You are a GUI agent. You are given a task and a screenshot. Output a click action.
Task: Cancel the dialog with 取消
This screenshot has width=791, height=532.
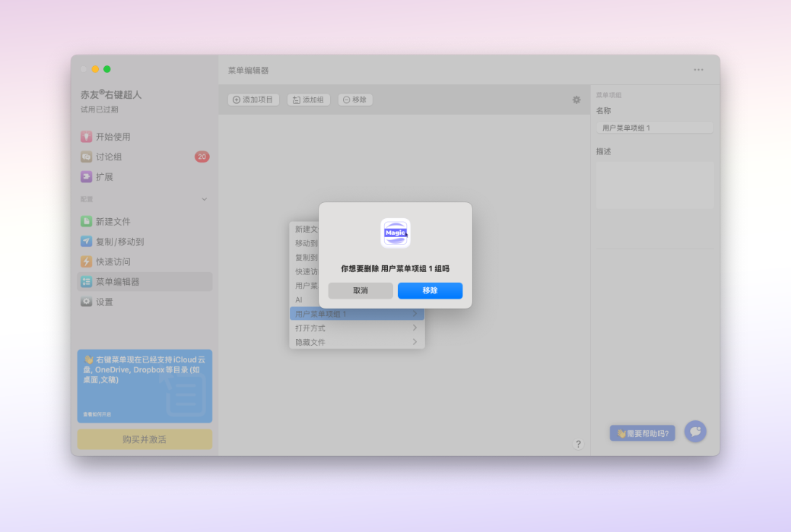coord(361,290)
